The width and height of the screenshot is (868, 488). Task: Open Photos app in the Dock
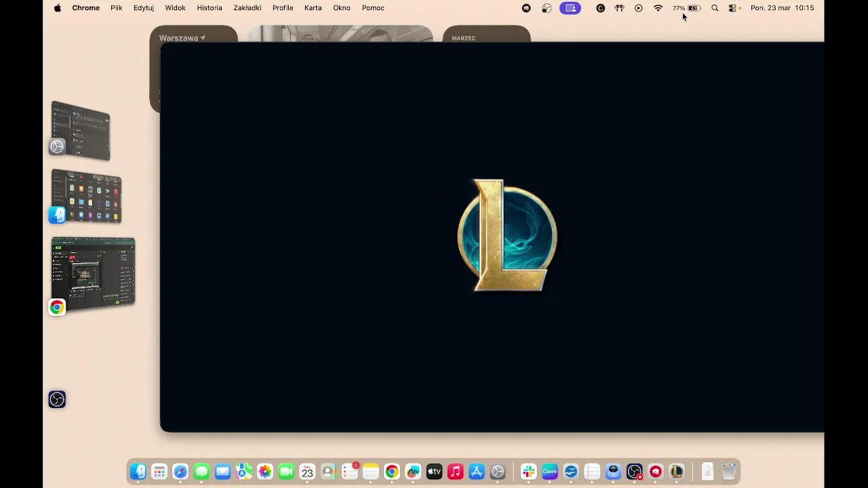pyautogui.click(x=265, y=472)
